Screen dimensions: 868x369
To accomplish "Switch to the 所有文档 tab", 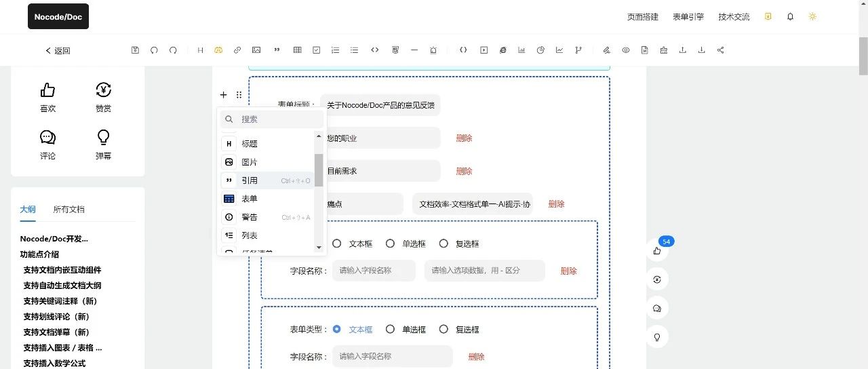I will (x=69, y=210).
